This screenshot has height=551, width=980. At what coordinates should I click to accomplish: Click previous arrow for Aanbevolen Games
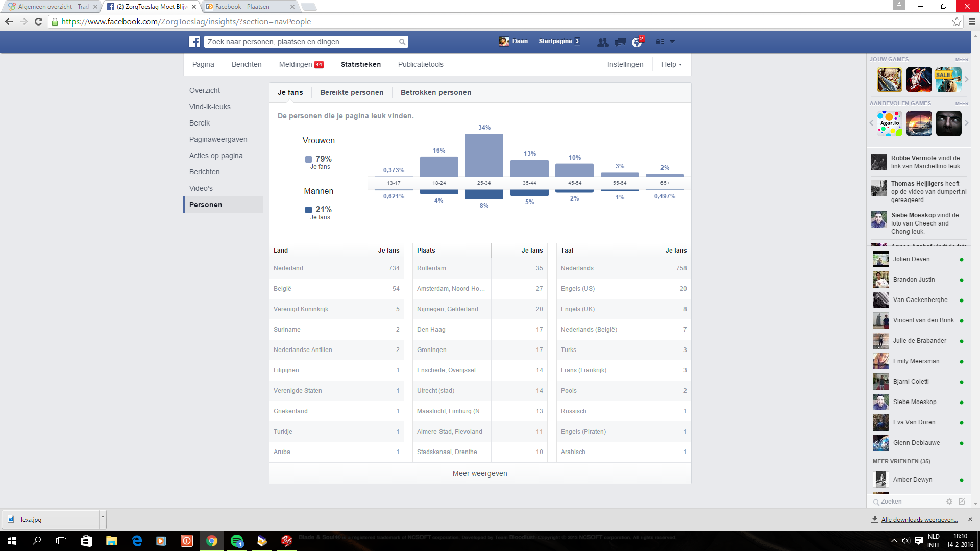coord(871,123)
